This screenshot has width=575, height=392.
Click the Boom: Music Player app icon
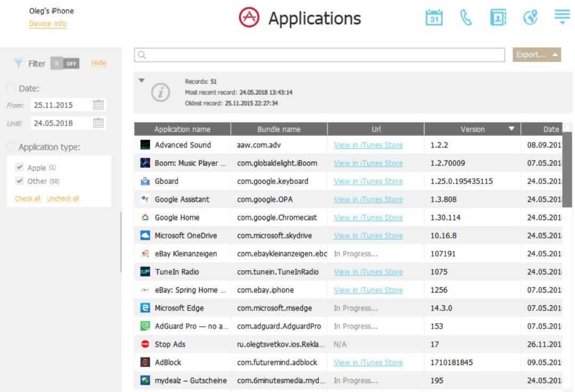[x=145, y=163]
